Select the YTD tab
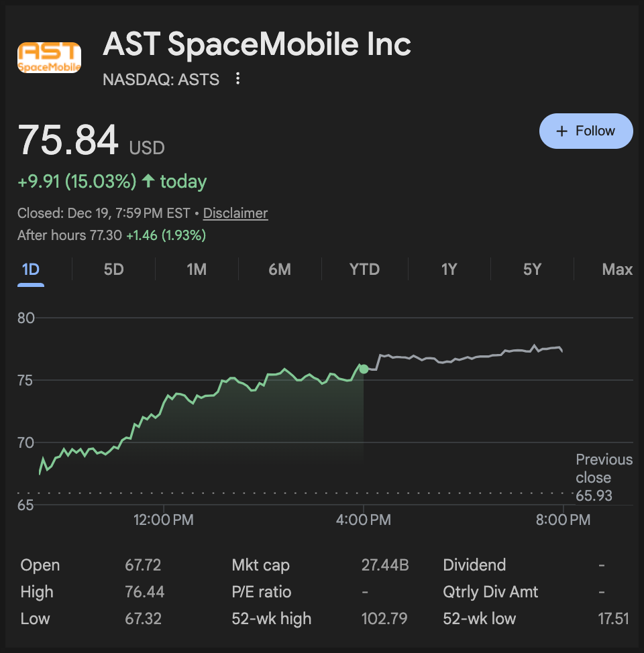This screenshot has height=653, width=644. point(364,270)
